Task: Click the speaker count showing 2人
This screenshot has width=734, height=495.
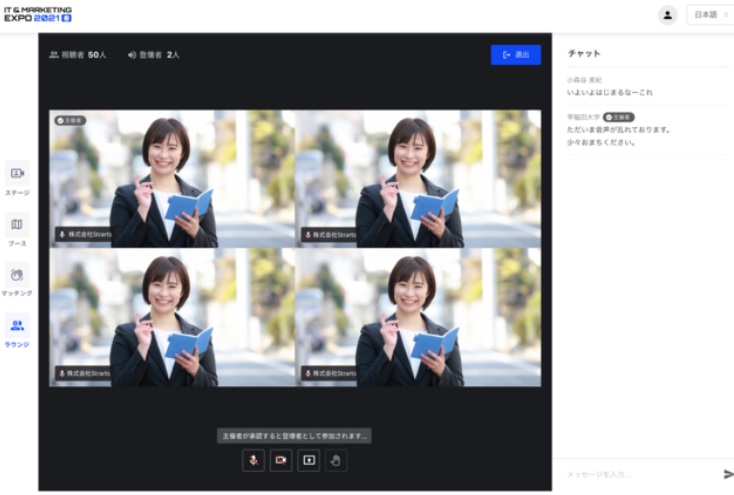Action: tap(154, 55)
